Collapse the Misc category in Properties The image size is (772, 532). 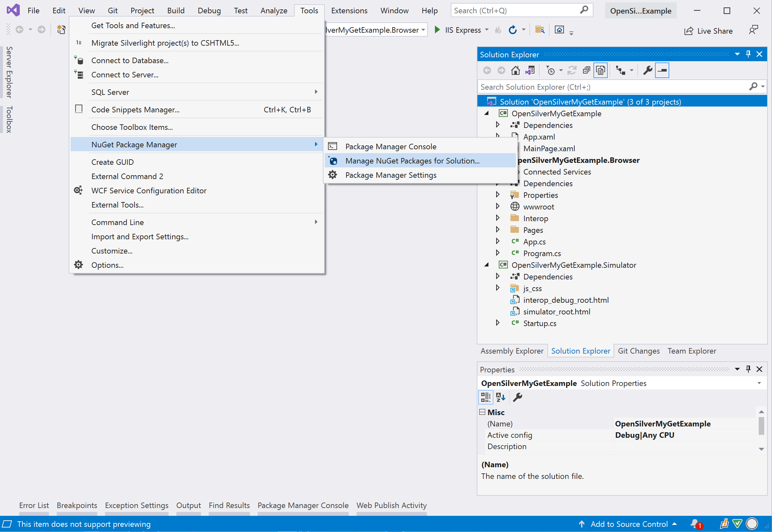482,412
